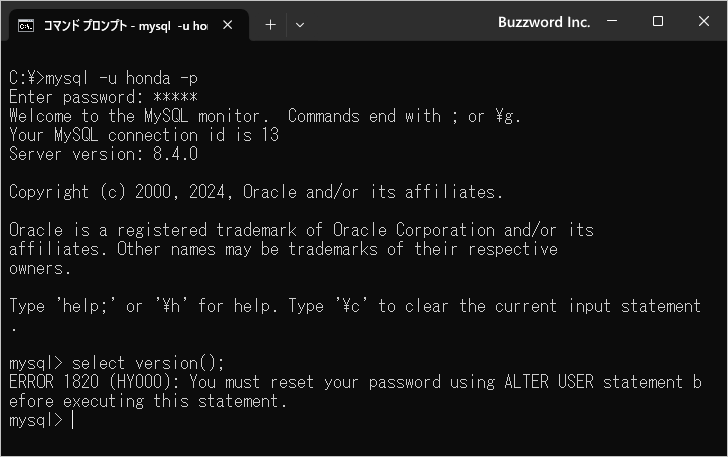728x457 pixels.
Task: Click the 'Server version: 8.4.0' line
Action: tap(103, 154)
